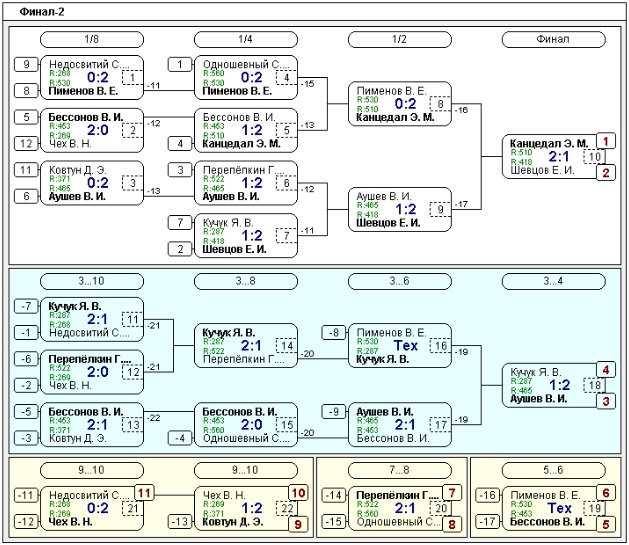Click red place badge 6 by Пименов

pos(606,493)
